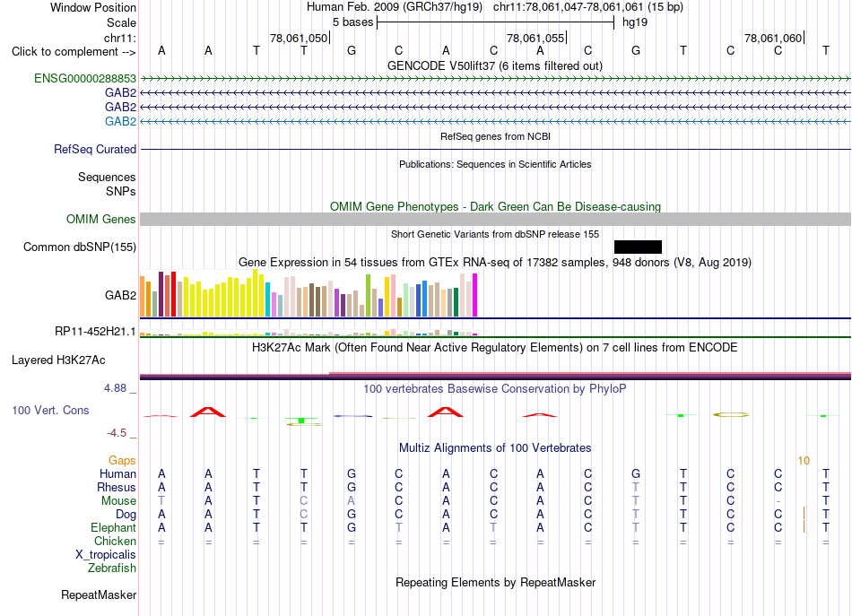This screenshot has height=616, width=852.
Task: Click the gray OMIM Genes bar
Action: (495, 219)
